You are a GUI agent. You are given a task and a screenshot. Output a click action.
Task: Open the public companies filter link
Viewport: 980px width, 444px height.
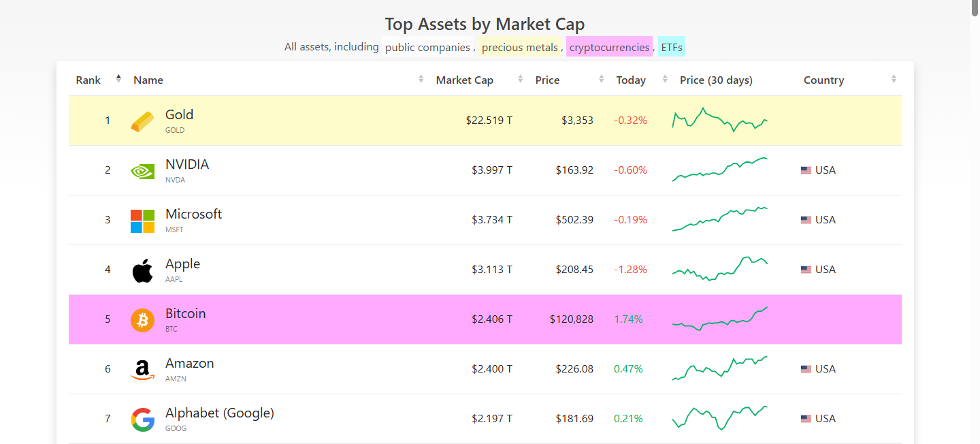427,47
